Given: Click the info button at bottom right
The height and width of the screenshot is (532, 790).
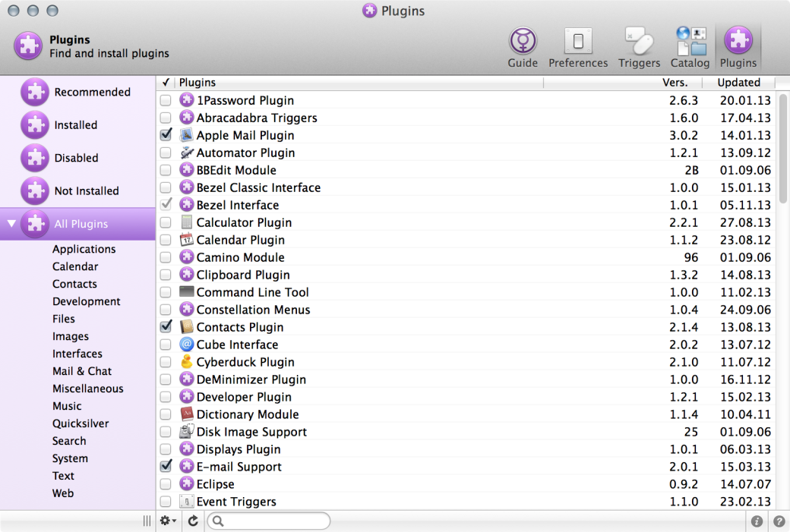Looking at the screenshot, I should point(757,521).
